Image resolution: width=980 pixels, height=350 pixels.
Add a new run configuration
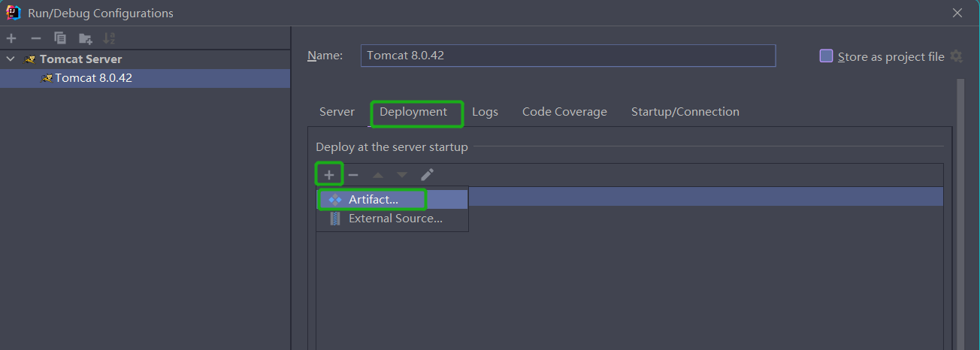tap(11, 38)
